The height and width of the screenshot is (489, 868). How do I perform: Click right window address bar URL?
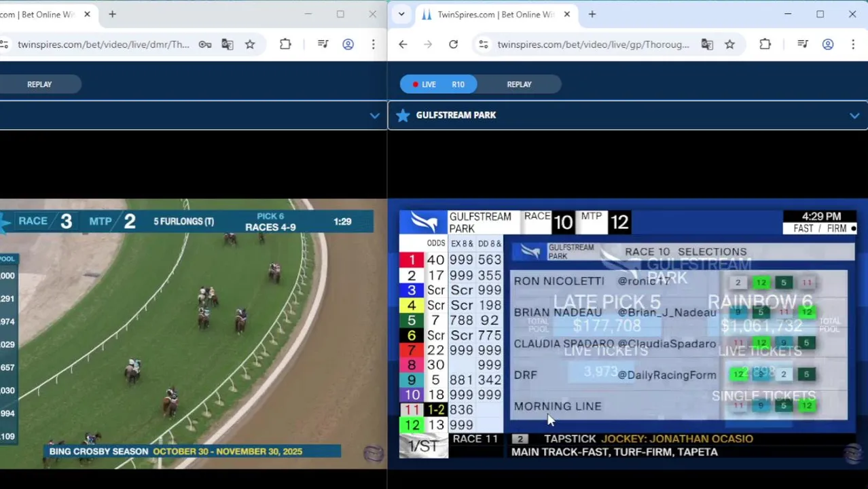click(593, 44)
